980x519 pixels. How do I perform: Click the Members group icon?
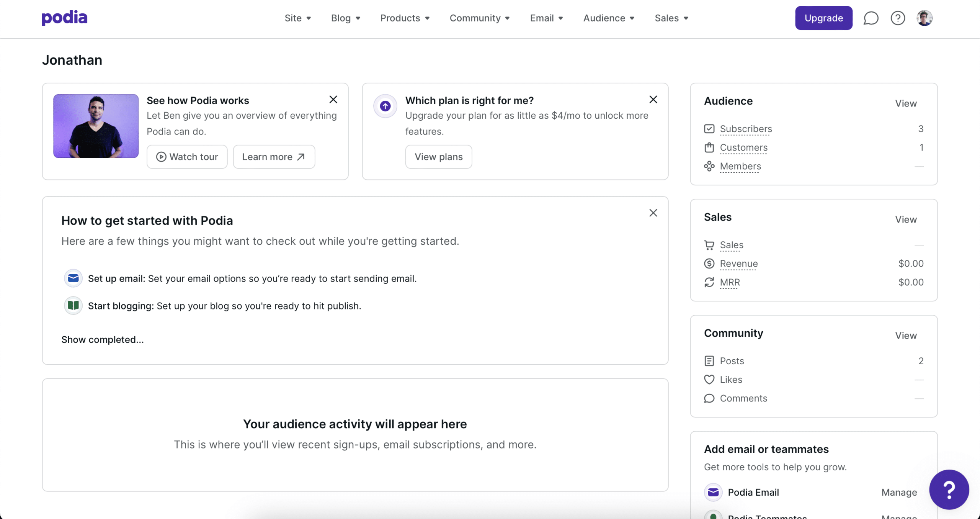click(x=709, y=166)
